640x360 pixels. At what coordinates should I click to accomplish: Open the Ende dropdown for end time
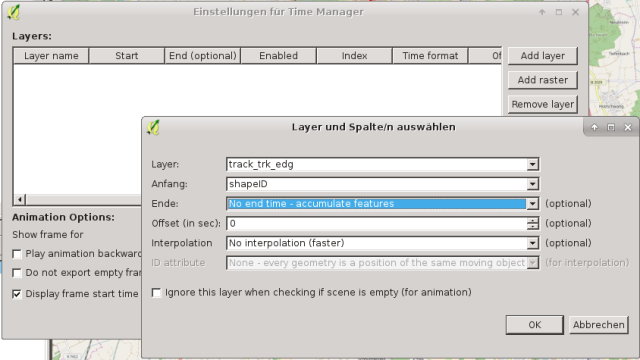tap(532, 204)
